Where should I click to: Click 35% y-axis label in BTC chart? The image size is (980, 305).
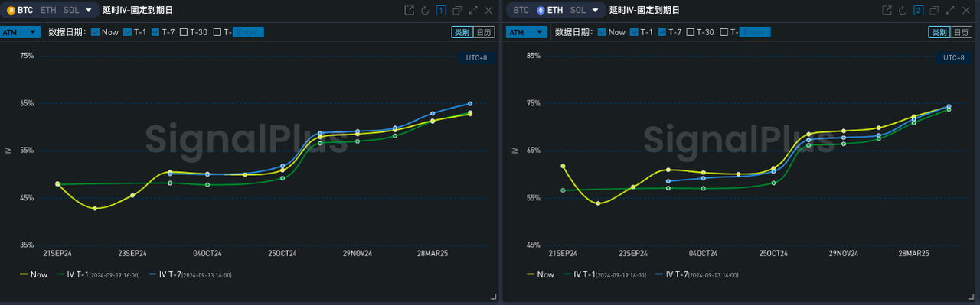pyautogui.click(x=27, y=245)
